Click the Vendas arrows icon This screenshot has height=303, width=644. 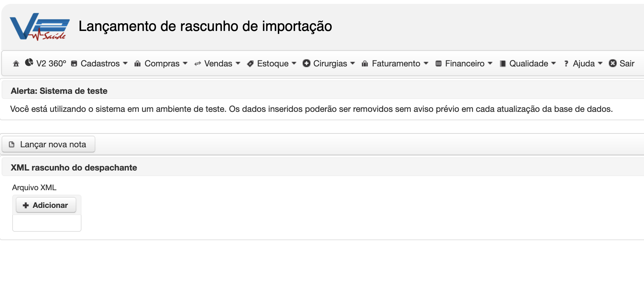tap(197, 64)
